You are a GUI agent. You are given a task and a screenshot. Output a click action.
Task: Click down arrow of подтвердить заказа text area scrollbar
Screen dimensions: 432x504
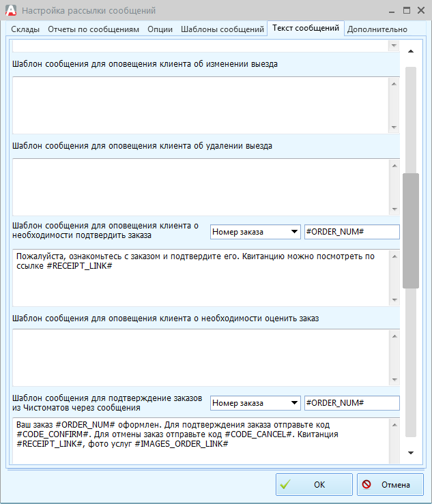point(394,300)
